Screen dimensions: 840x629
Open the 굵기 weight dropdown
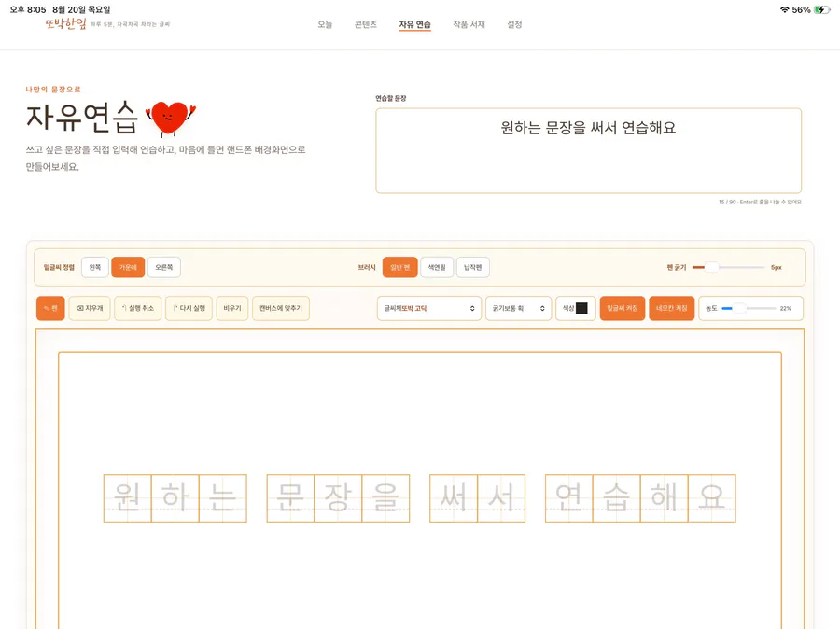[x=518, y=308]
